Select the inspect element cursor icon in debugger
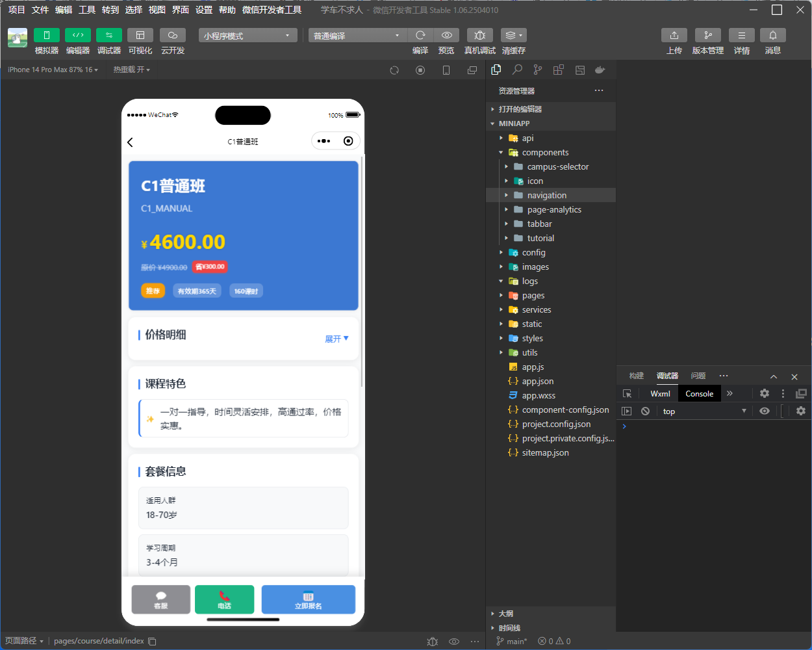 tap(626, 393)
